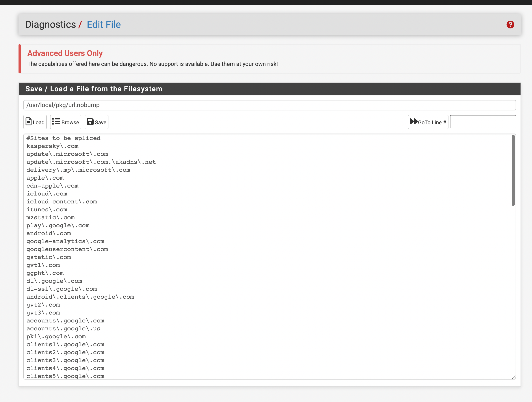Save the file with Save button
The width and height of the screenshot is (532, 402).
[x=97, y=122]
